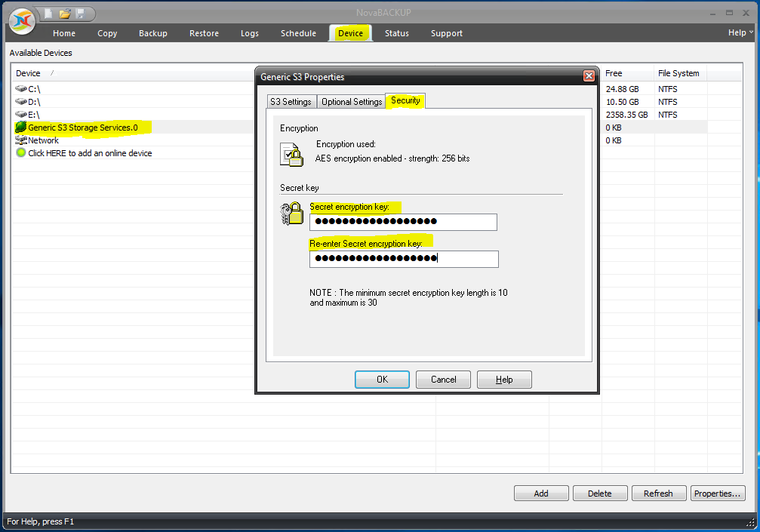Switch to the S3 Settings tab
Screen dimensions: 760x532
(x=291, y=102)
